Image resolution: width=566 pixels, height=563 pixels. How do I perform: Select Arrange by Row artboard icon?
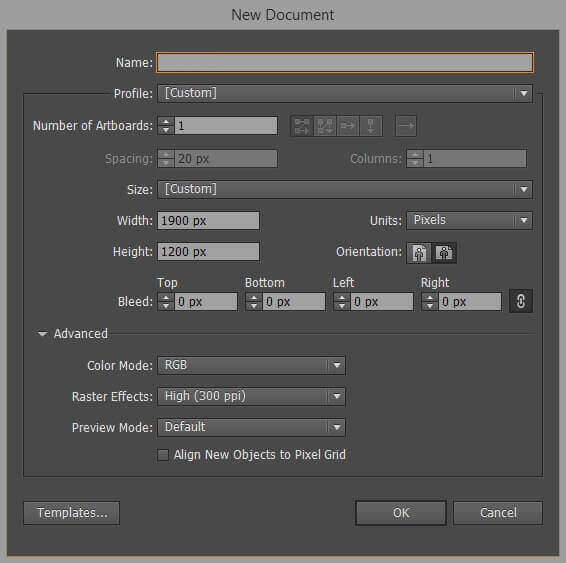[348, 126]
